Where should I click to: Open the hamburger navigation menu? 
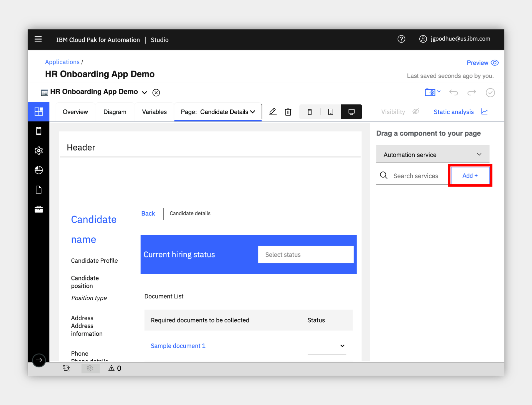click(38, 39)
